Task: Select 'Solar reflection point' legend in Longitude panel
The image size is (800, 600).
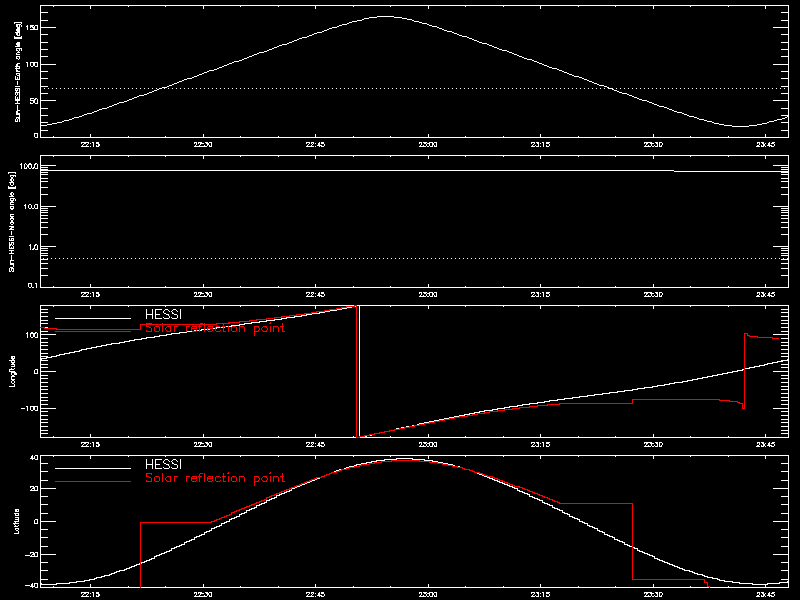Action: point(215,328)
